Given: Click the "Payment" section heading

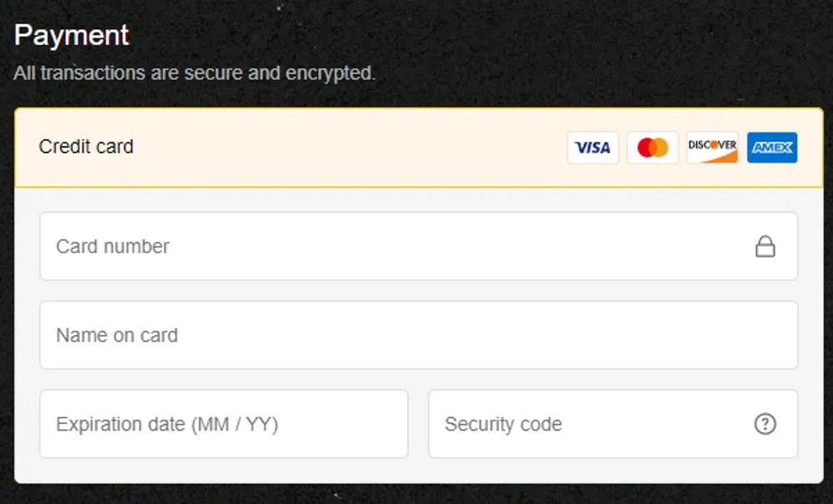Looking at the screenshot, I should pos(72,35).
